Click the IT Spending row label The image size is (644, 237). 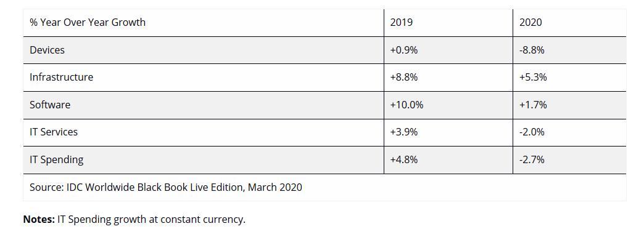point(56,159)
